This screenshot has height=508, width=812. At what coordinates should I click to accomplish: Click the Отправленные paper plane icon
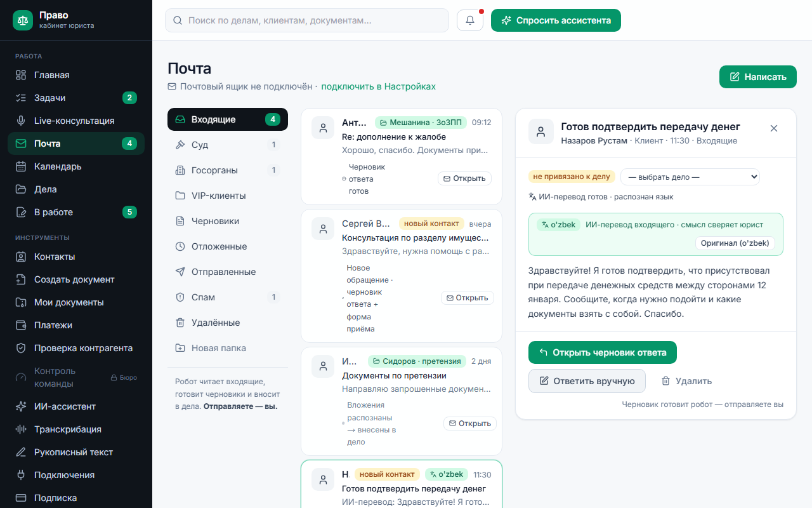180,272
